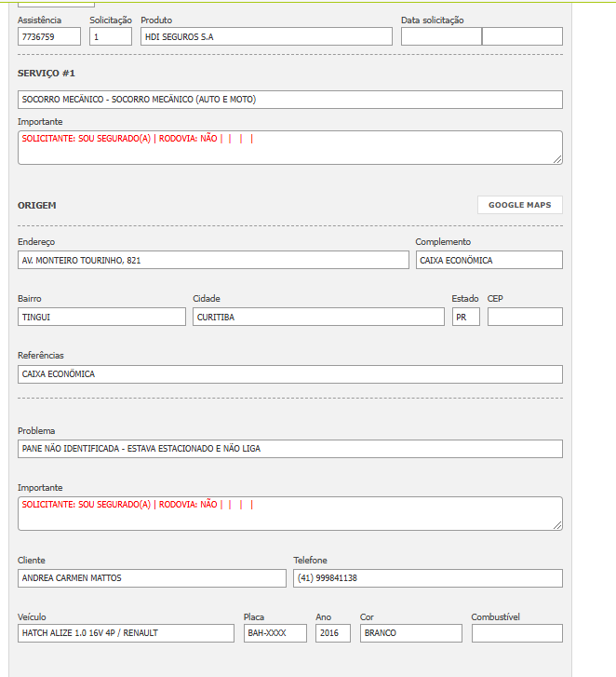The height and width of the screenshot is (677, 616).
Task: Focus the Telefone number field
Action: pos(428,578)
